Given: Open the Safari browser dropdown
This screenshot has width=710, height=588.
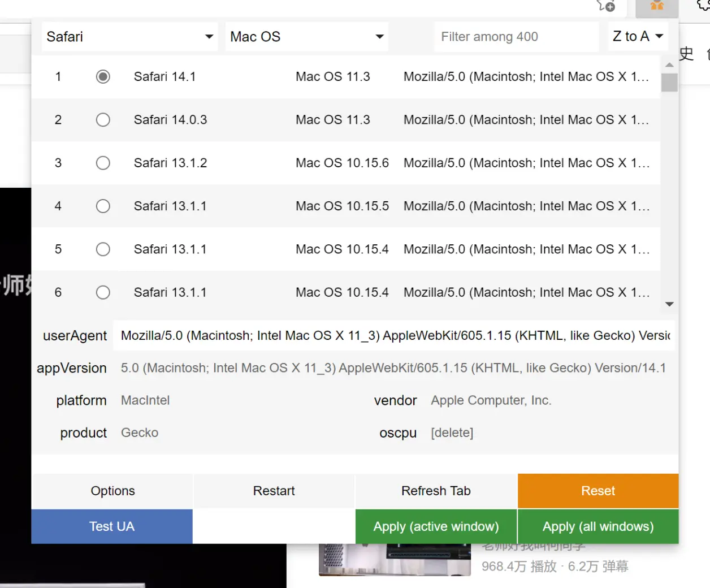Looking at the screenshot, I should tap(129, 37).
